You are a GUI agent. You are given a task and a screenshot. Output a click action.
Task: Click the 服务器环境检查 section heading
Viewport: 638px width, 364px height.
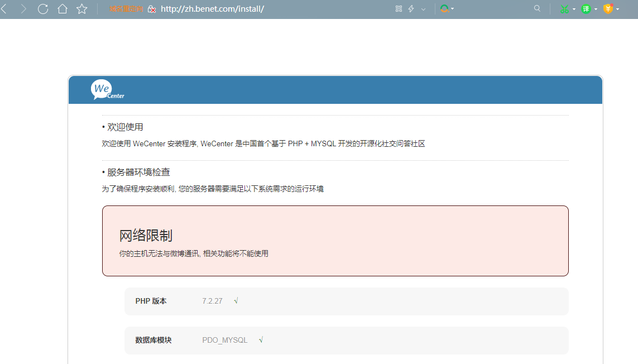point(138,172)
